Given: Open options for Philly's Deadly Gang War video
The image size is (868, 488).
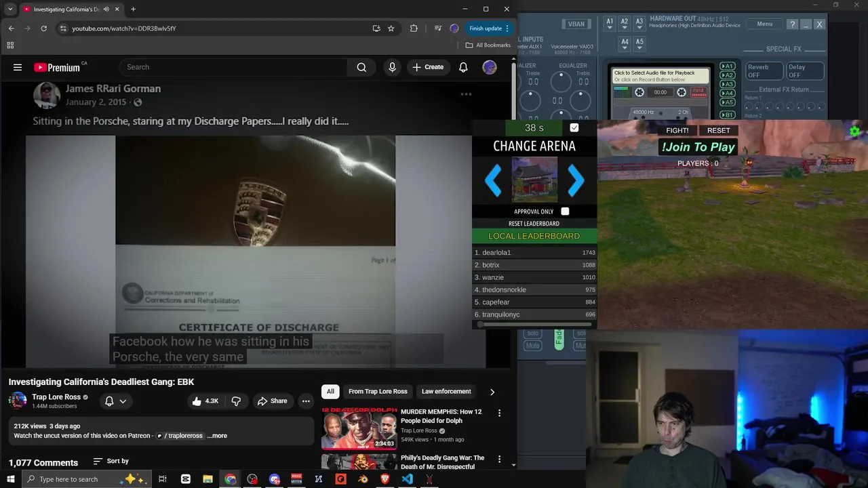Looking at the screenshot, I should (499, 459).
